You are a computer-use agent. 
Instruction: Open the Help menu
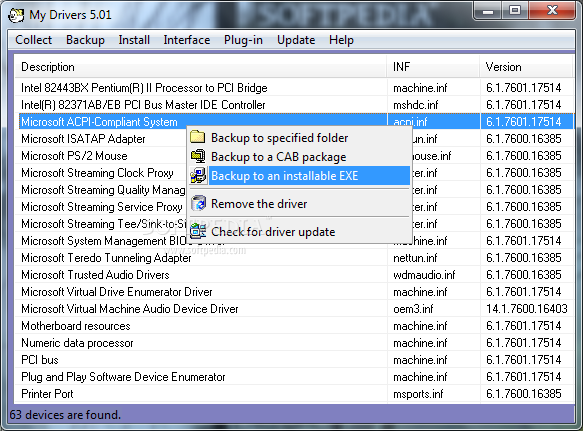pos(341,40)
